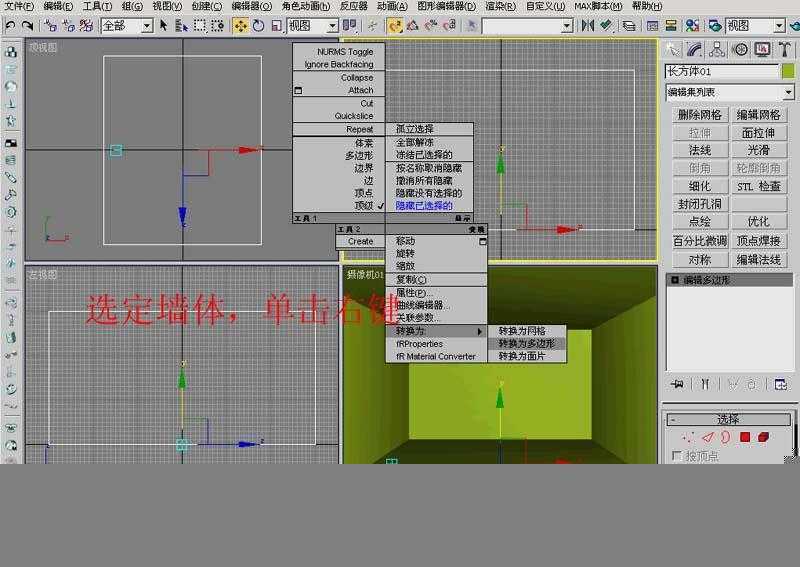This screenshot has width=800, height=567.
Task: Open the 帮助(H) menu
Action: pos(646,6)
